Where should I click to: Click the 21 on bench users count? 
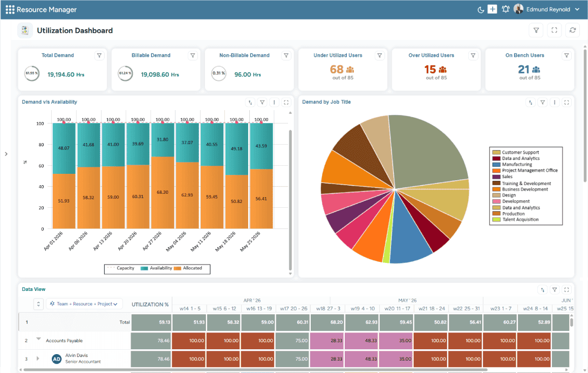click(x=523, y=70)
